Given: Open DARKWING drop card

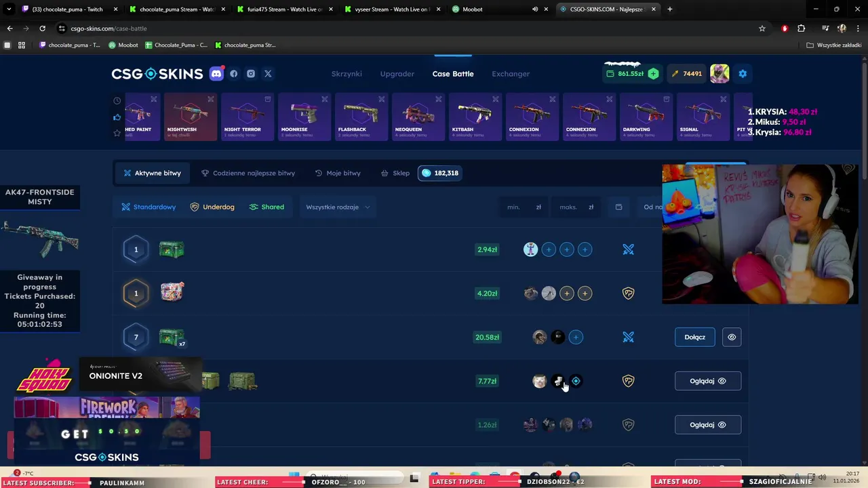Looking at the screenshot, I should click(646, 117).
